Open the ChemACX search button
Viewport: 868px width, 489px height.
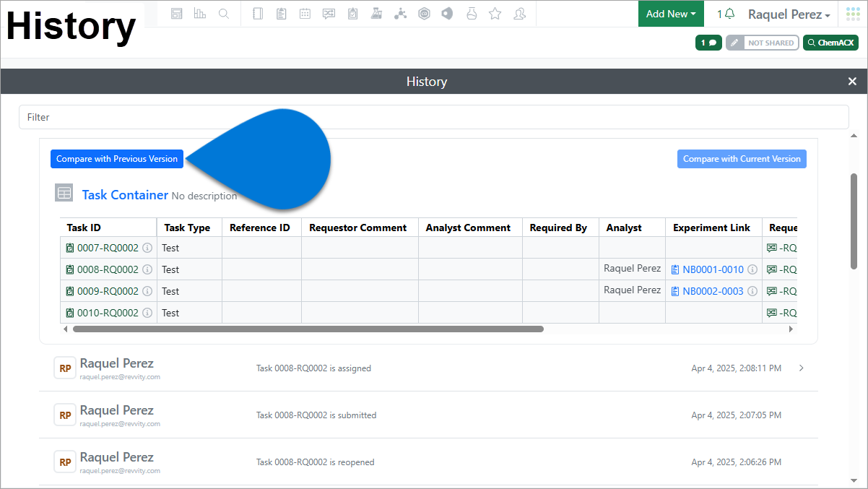click(830, 43)
